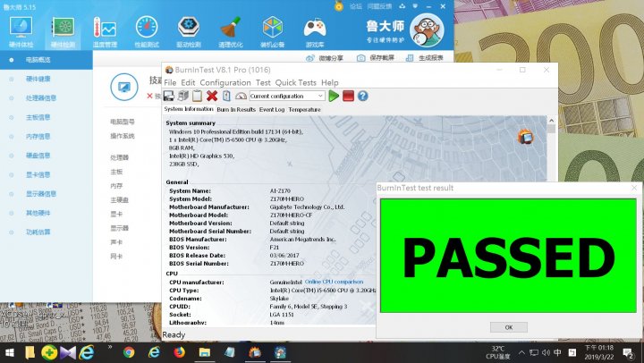
Task: Click BurnInTest report/copy documents toolbar icon
Action: click(183, 96)
